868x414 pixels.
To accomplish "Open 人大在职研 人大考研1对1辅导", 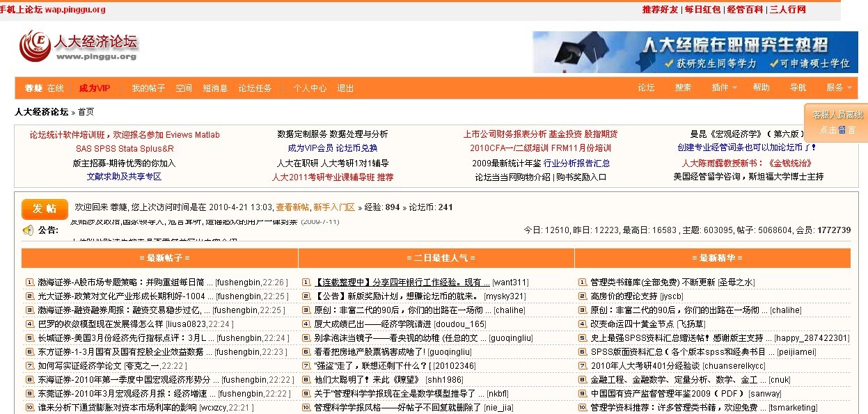I will (x=333, y=164).
